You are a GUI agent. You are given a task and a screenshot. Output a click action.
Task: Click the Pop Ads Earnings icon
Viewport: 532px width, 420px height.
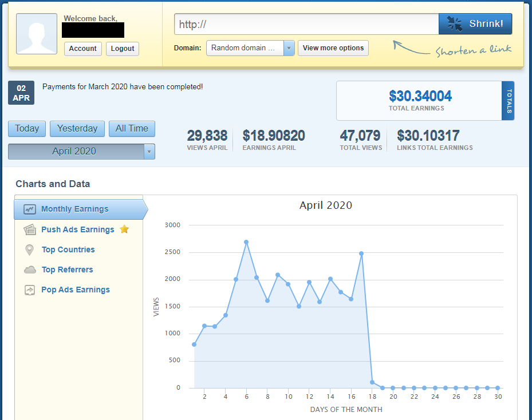(x=30, y=290)
